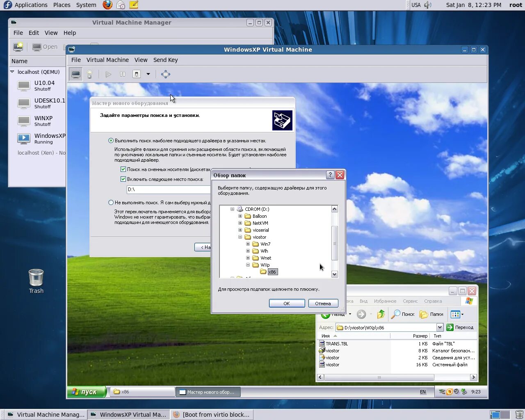Click folder tree scrollbar up arrow

click(334, 209)
